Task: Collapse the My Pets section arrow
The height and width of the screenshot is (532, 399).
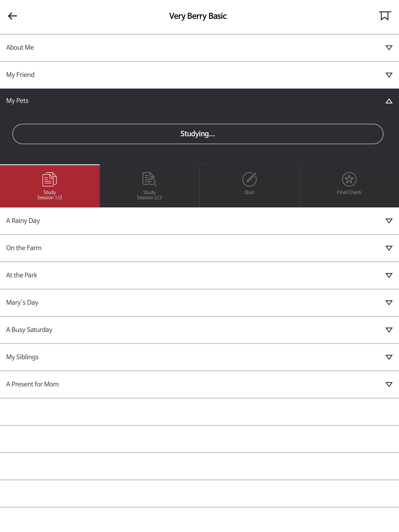Action: (389, 101)
